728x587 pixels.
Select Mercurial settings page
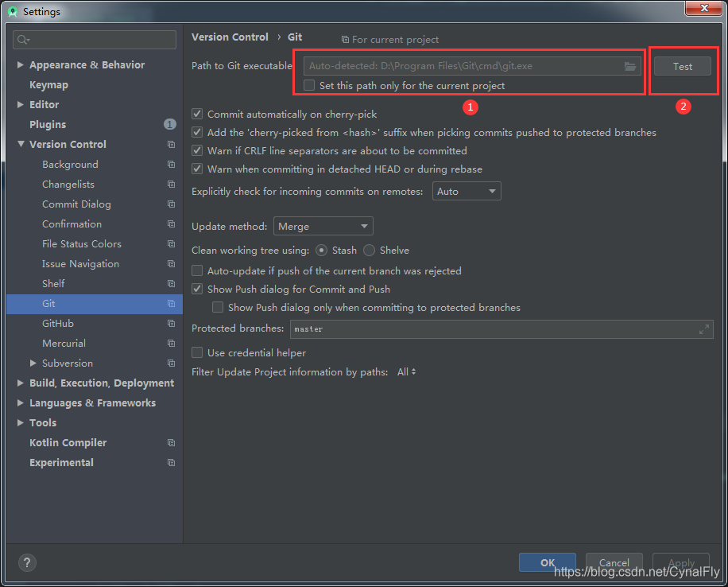tap(64, 344)
